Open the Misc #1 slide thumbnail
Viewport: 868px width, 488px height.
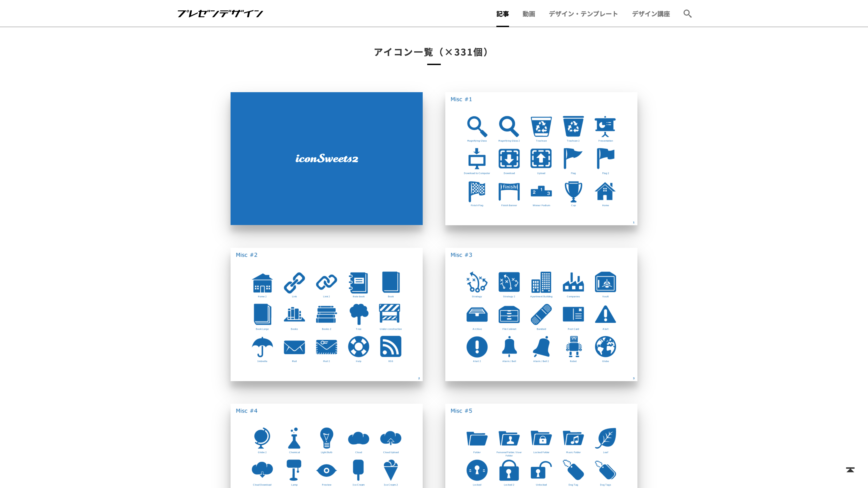point(541,159)
